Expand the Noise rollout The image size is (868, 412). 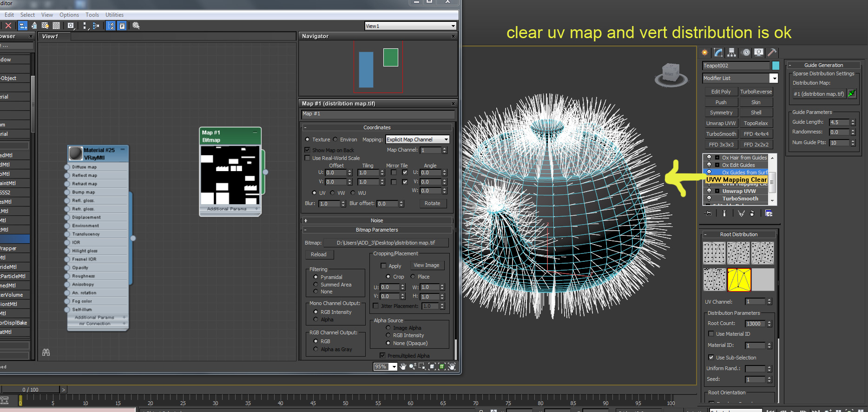(x=376, y=220)
